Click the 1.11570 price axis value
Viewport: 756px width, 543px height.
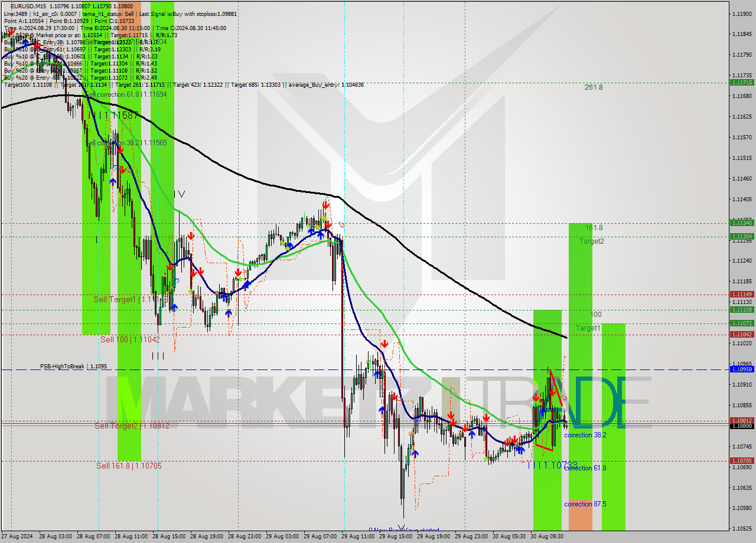(742, 137)
